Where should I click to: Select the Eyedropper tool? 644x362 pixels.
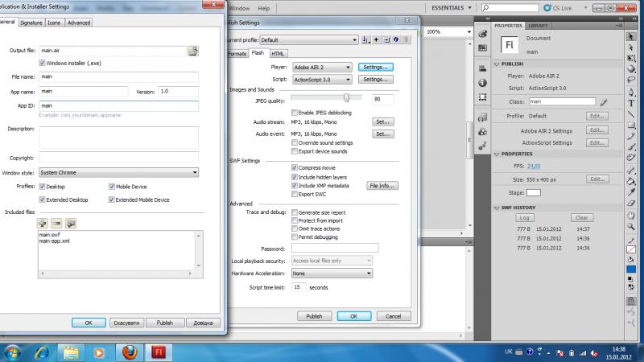(631, 192)
